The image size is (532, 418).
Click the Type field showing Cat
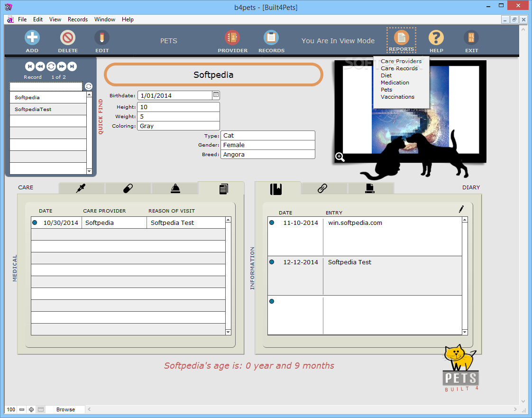tap(268, 136)
